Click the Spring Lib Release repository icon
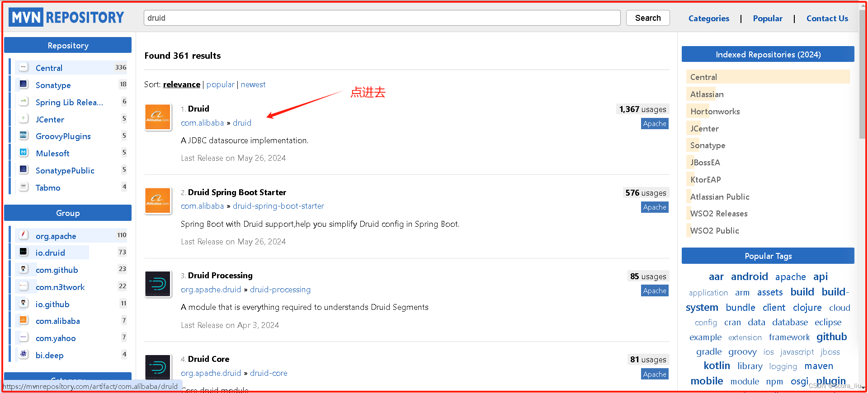Image resolution: width=868 pixels, height=393 pixels. click(24, 102)
